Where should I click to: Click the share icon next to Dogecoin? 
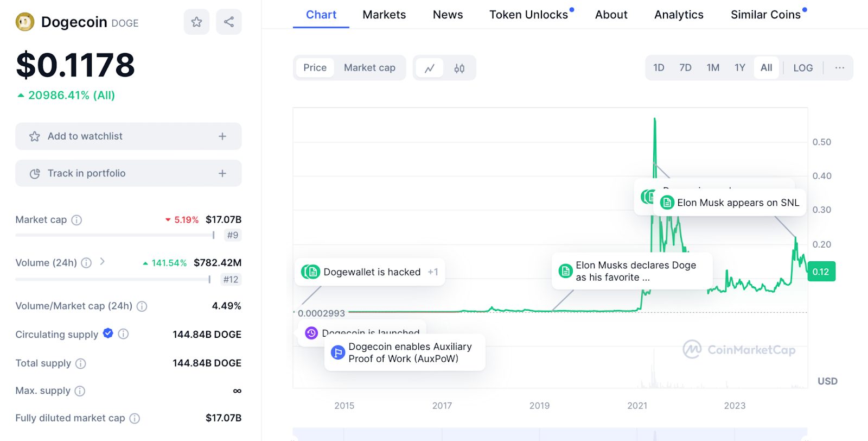point(229,22)
